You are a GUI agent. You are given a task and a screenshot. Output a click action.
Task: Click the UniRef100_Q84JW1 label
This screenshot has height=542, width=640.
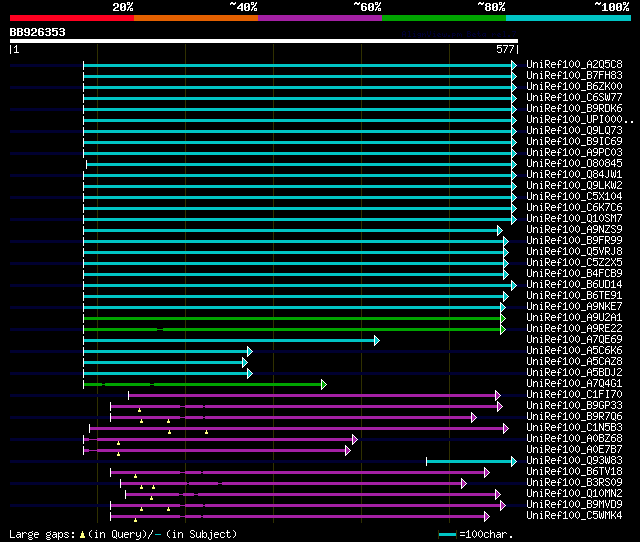574,175
